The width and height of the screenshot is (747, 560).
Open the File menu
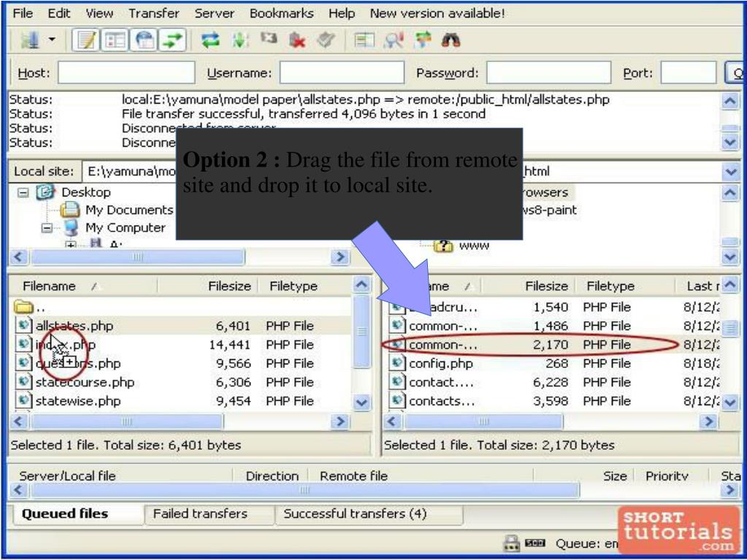23,13
